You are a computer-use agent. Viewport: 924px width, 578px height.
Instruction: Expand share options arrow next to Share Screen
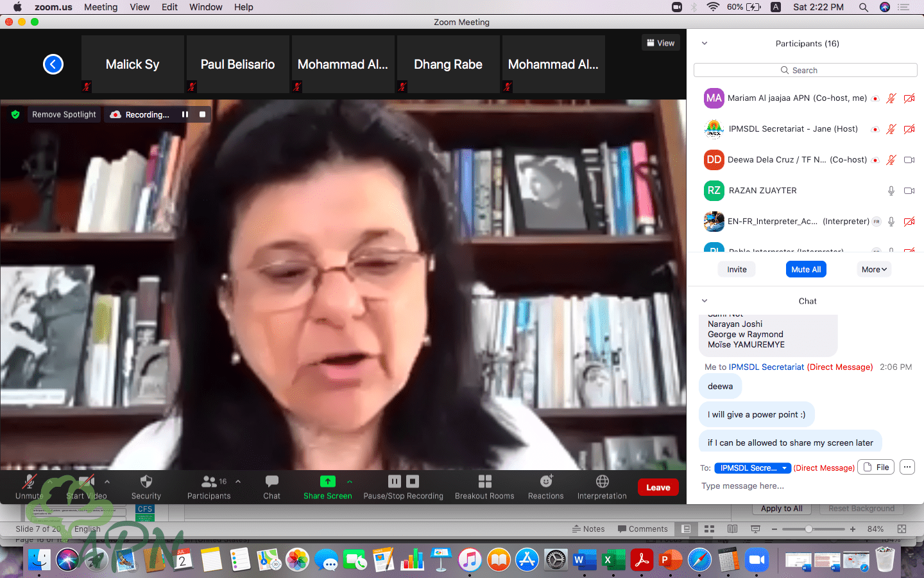click(x=350, y=481)
